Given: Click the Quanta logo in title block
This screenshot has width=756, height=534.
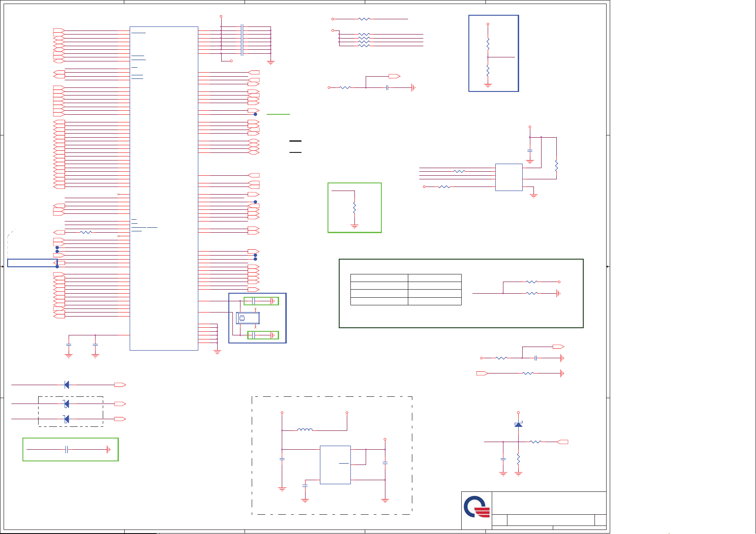Looking at the screenshot, I should [476, 507].
